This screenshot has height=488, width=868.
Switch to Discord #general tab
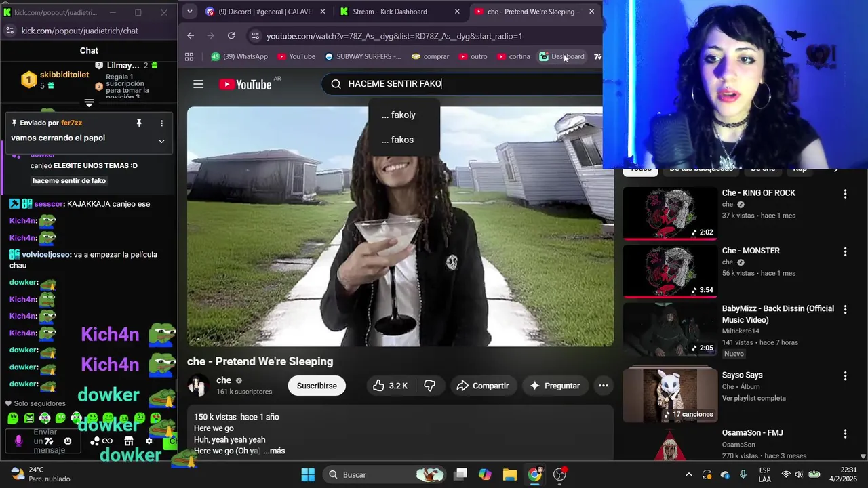coord(264,12)
